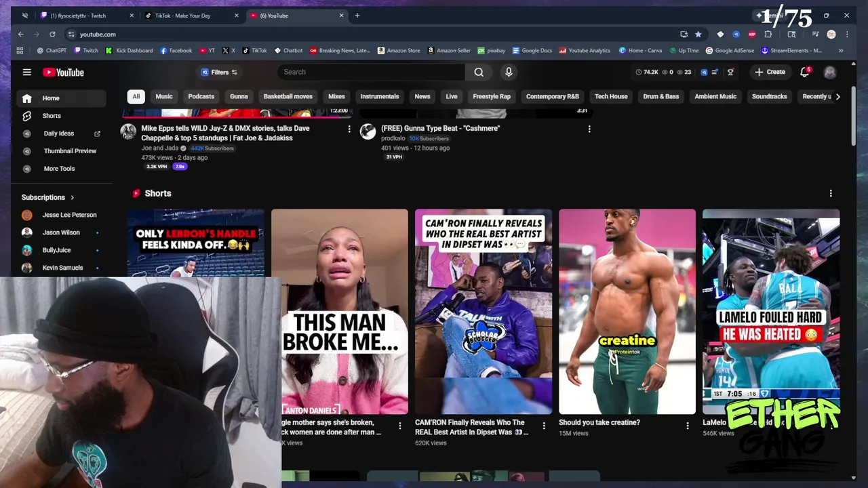Open Shorts in the sidebar
The image size is (868, 488).
61,116
